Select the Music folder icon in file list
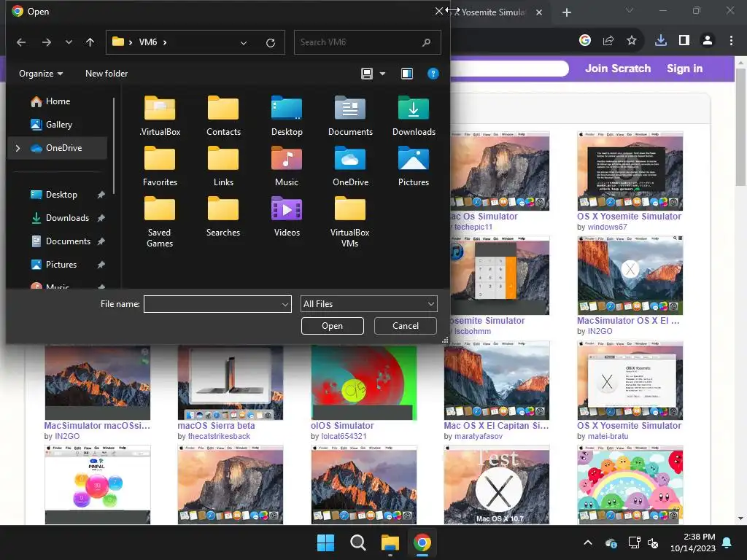 point(286,167)
